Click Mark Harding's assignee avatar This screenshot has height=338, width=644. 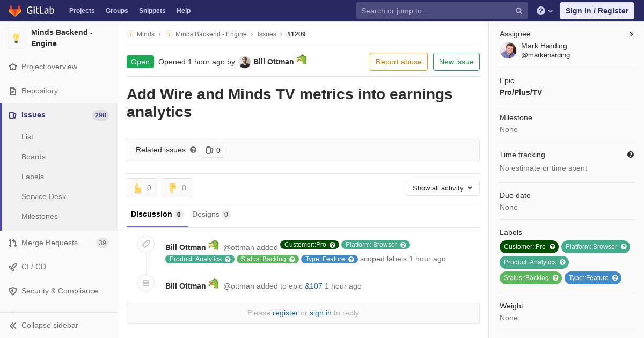(x=508, y=50)
